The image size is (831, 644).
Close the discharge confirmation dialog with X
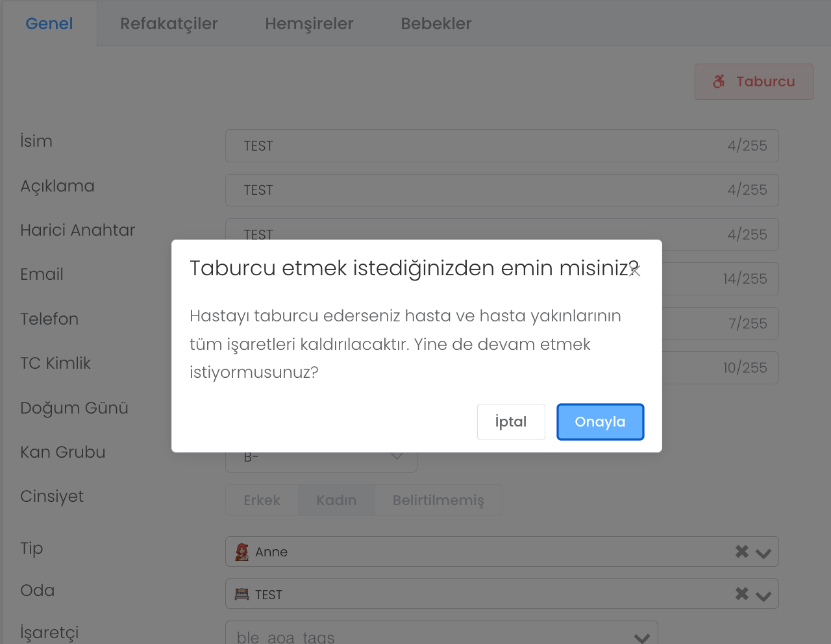point(634,271)
